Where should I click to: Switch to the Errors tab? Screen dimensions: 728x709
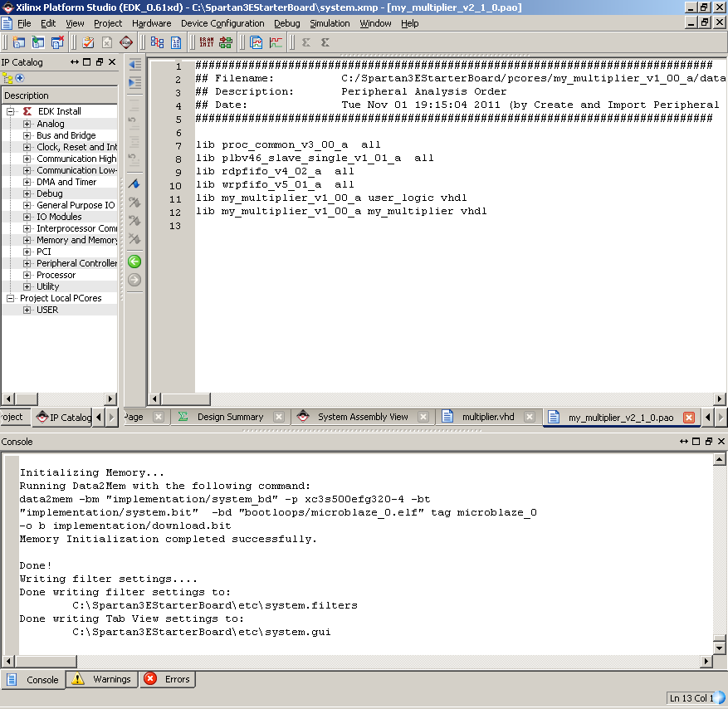(168, 679)
